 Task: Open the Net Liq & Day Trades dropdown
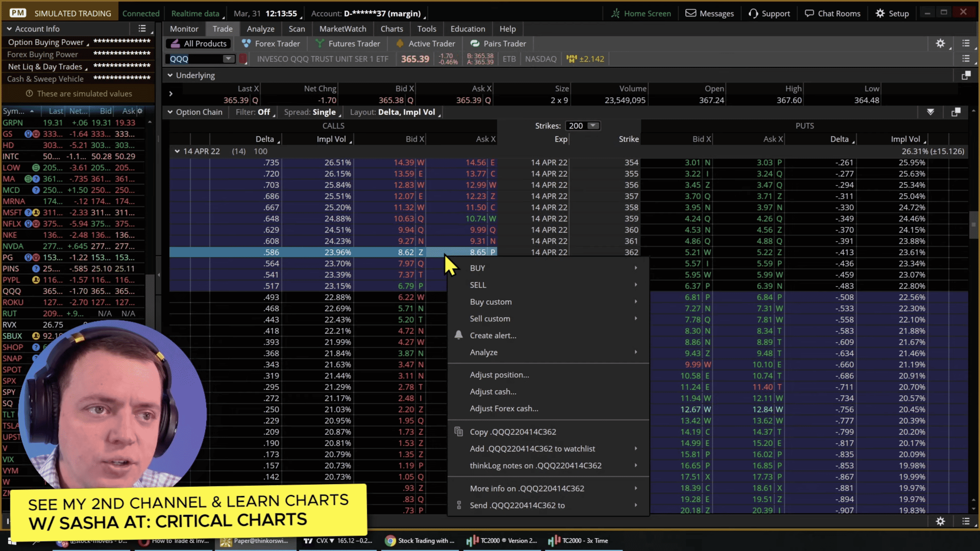48,67
